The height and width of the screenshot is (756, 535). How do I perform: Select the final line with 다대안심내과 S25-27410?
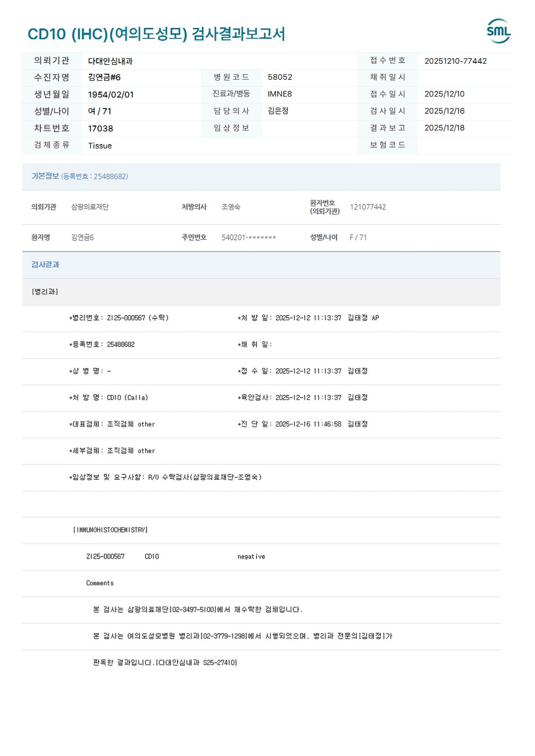tap(165, 663)
